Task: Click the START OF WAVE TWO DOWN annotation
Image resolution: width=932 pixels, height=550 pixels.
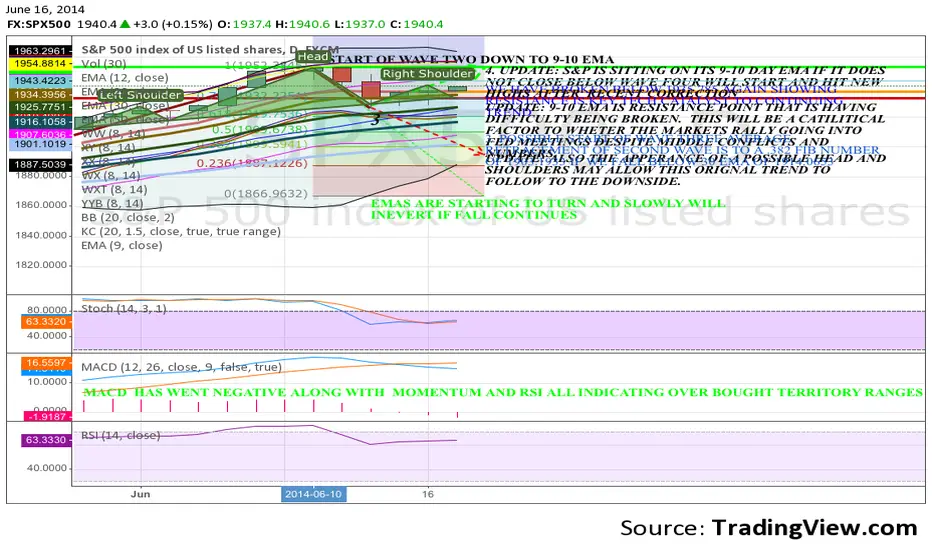Action: point(470,59)
